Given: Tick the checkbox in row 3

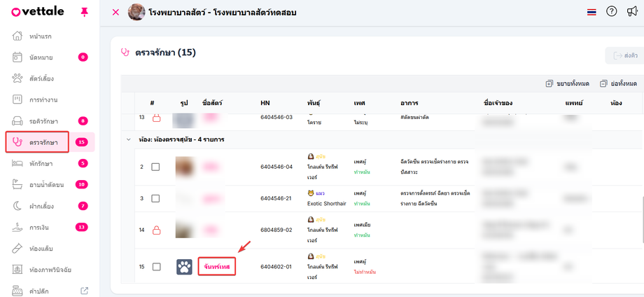Looking at the screenshot, I should pos(155,198).
